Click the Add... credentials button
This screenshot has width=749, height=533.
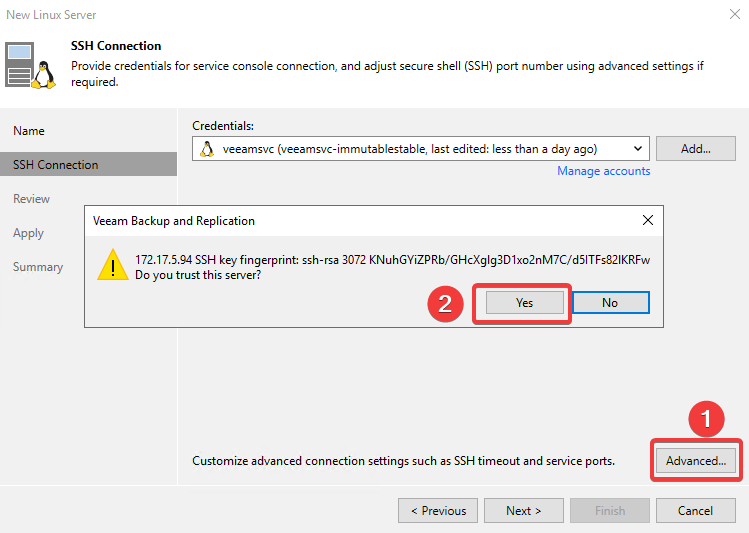click(x=696, y=149)
